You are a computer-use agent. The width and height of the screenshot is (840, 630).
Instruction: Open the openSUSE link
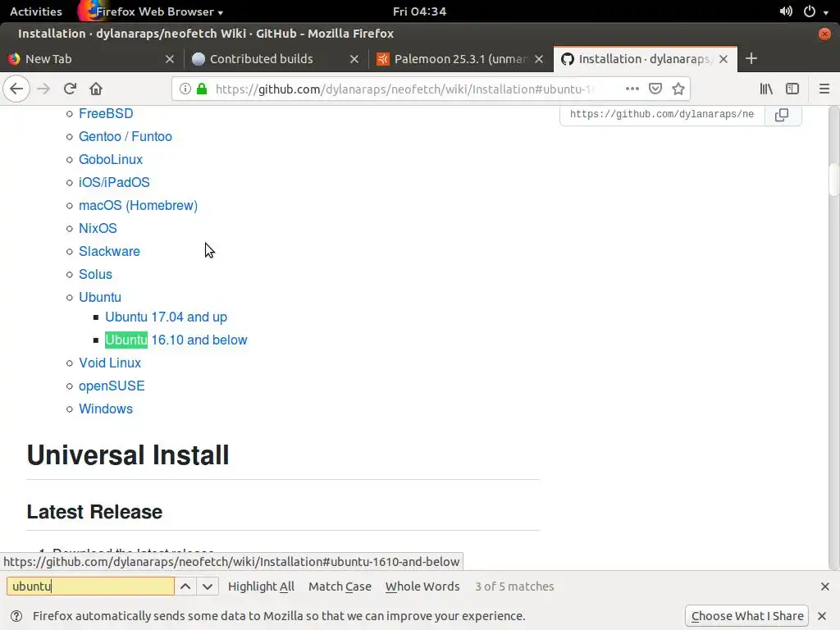[x=112, y=386]
